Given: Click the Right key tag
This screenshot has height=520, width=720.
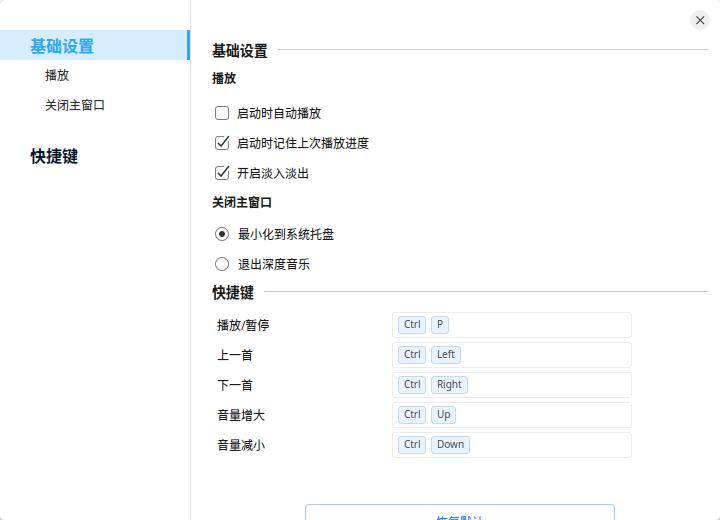Looking at the screenshot, I should click(x=449, y=385).
